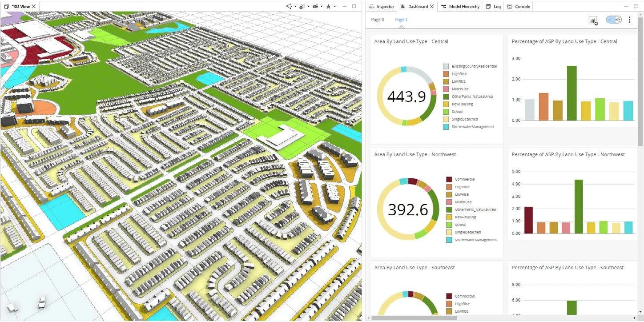Click OtherParks_NaturalArea swatch in Central legend
The height and width of the screenshot is (322, 644).
[446, 97]
